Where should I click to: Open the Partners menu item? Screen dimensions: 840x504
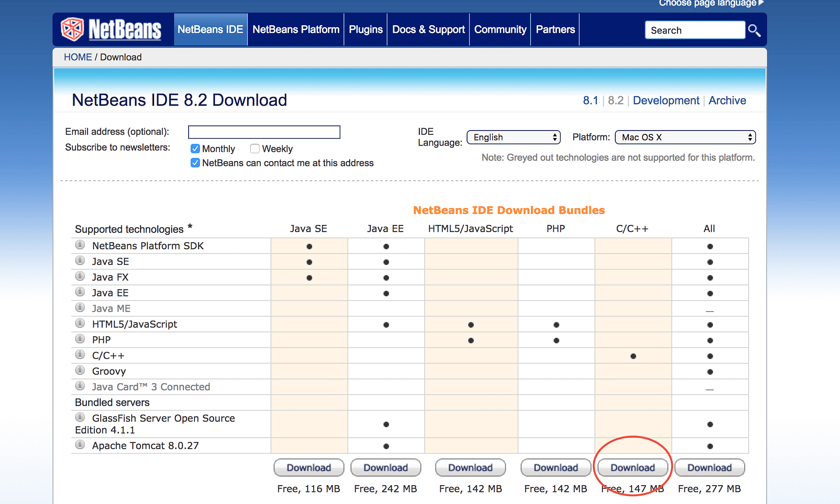(555, 29)
